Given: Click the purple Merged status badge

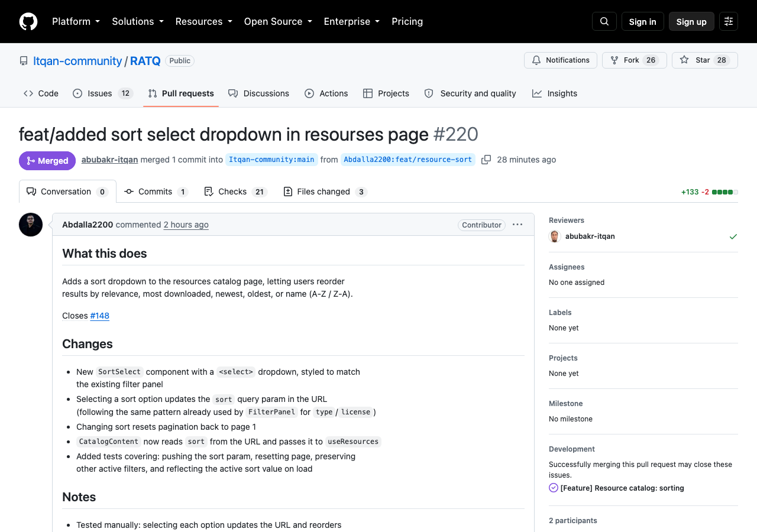Looking at the screenshot, I should pyautogui.click(x=47, y=161).
